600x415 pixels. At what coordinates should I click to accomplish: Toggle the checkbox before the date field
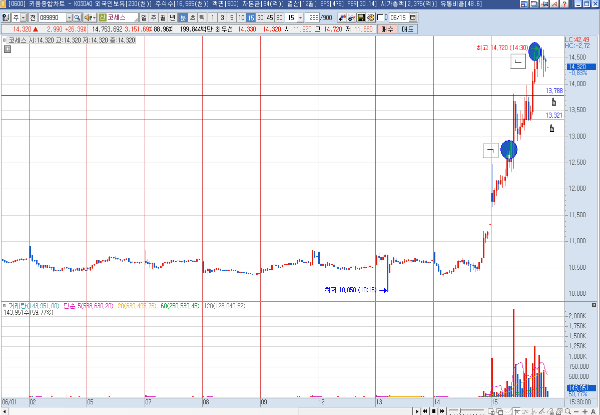click(381, 18)
